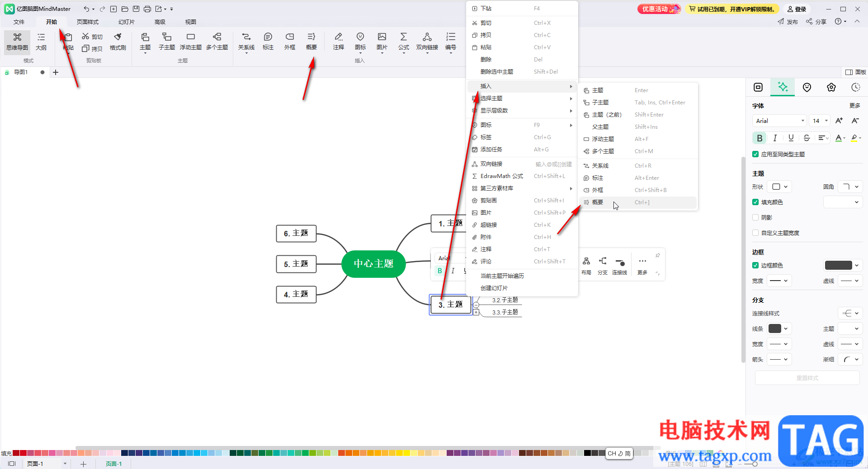This screenshot has height=469, width=868.
Task: Open the 连接线样式 connector style dropdown
Action: (850, 313)
